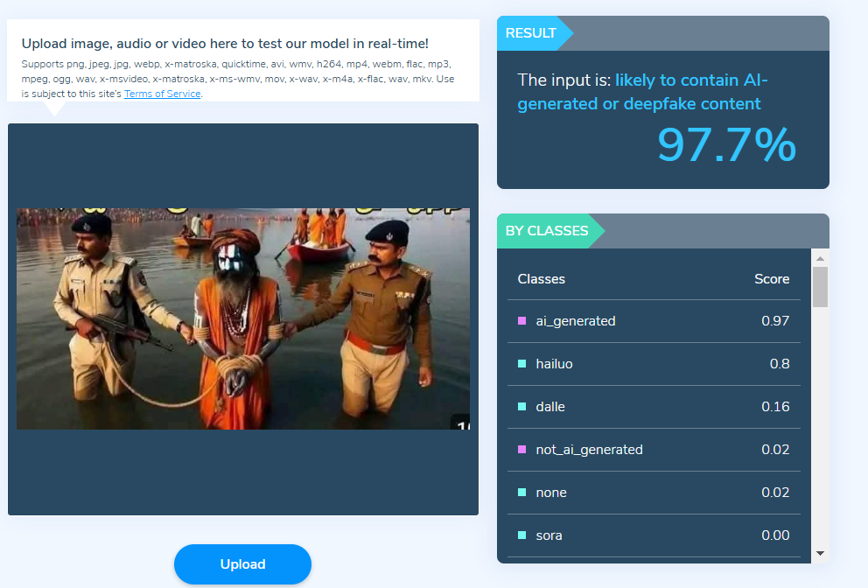The image size is (868, 588).
Task: Click the hailuo class row label
Action: (x=554, y=364)
